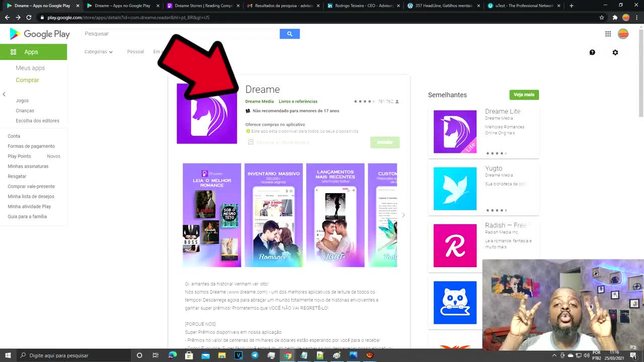Open Minhas assinaturas link
The height and width of the screenshot is (362, 644).
tap(28, 166)
